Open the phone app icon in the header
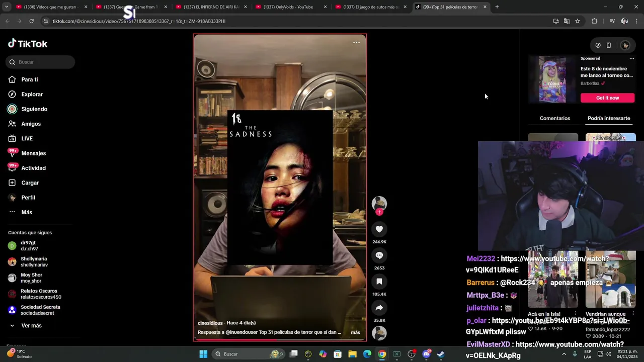This screenshot has height=362, width=644. (609, 45)
